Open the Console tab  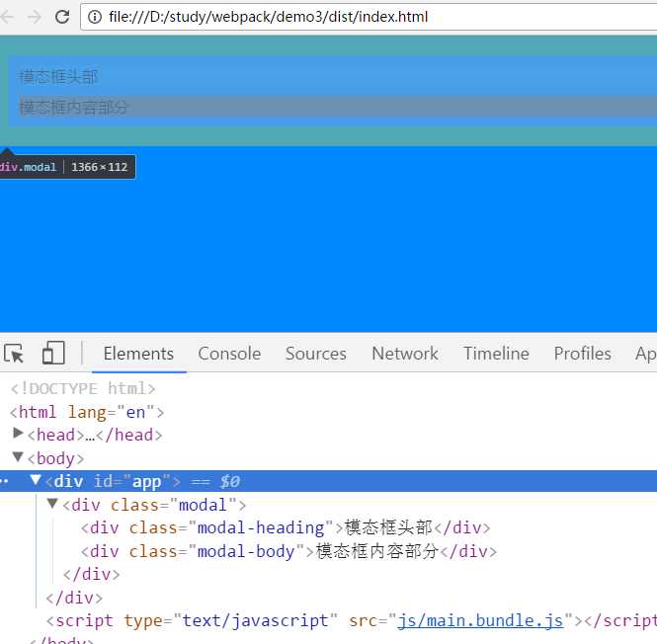pos(229,354)
